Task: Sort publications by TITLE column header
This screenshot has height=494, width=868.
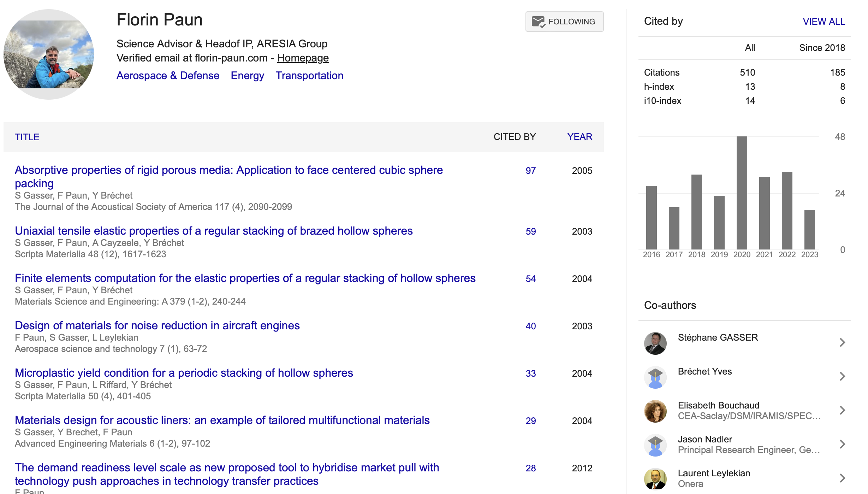Action: point(27,137)
